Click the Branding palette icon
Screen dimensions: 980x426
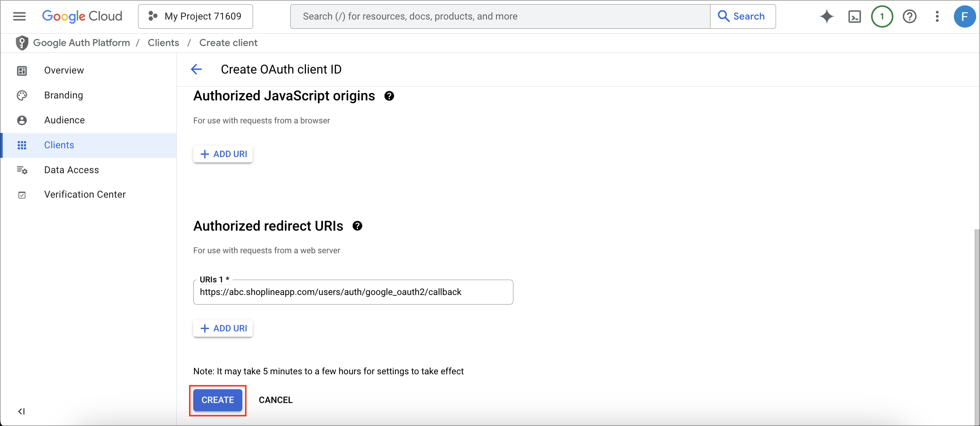[x=22, y=95]
